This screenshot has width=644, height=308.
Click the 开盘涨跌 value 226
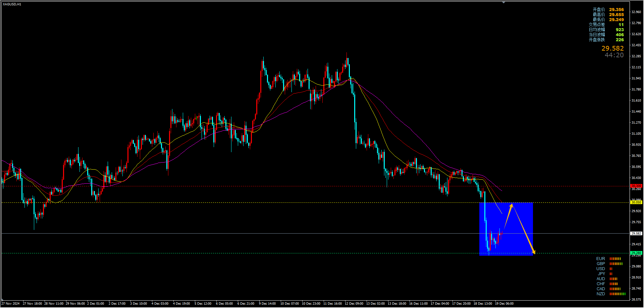click(x=620, y=40)
